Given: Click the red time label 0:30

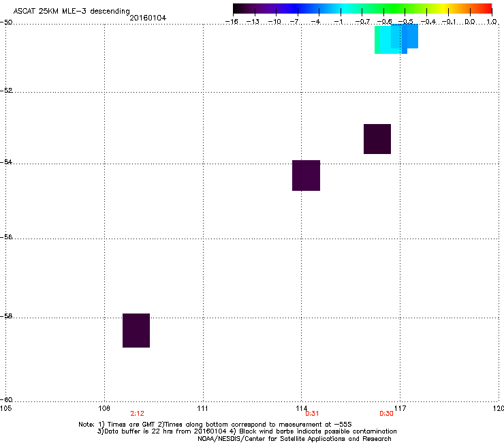Looking at the screenshot, I should click(386, 414).
